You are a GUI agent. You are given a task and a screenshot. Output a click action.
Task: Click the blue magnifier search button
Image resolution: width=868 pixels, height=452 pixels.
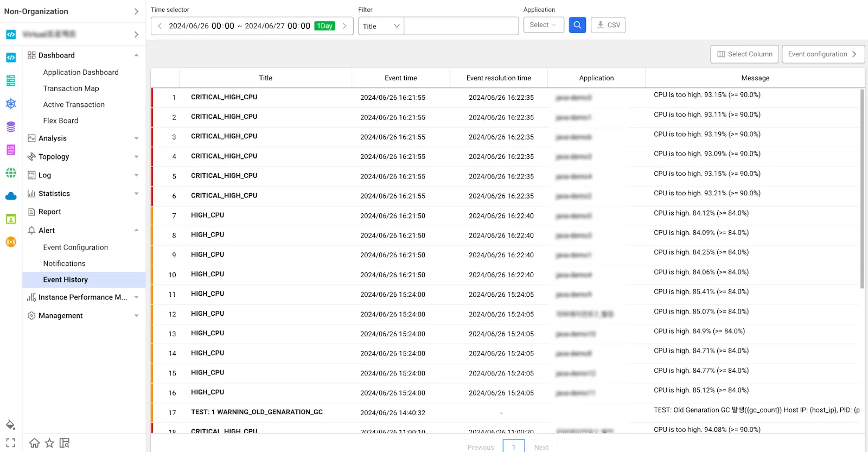click(577, 25)
